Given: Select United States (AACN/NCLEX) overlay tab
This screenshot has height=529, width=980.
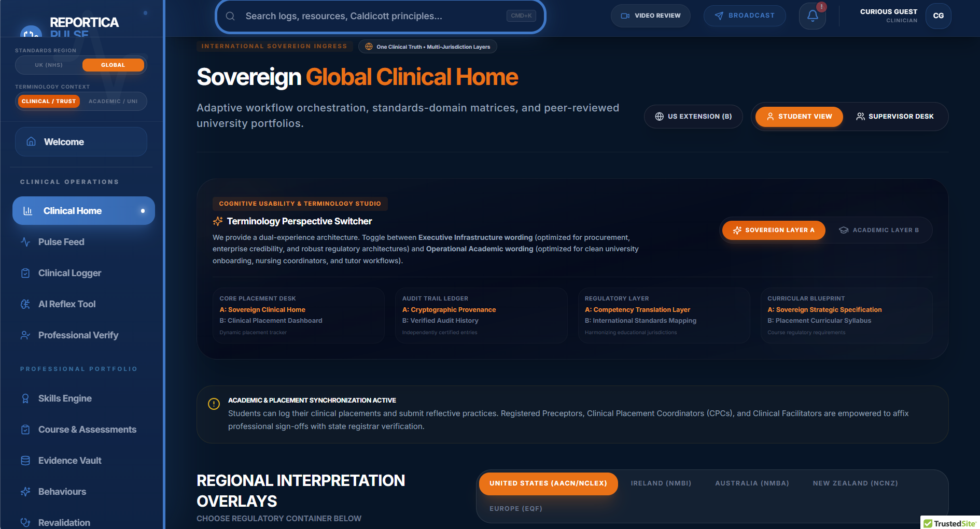Looking at the screenshot, I should (548, 483).
